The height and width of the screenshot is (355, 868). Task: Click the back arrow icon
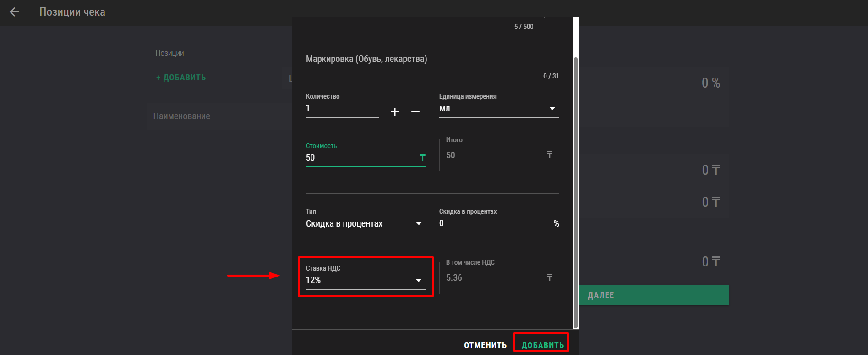click(x=15, y=12)
